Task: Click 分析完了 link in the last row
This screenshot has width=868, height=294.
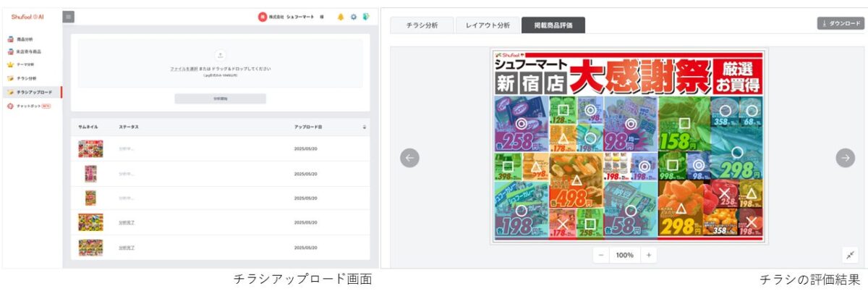Action: point(127,248)
